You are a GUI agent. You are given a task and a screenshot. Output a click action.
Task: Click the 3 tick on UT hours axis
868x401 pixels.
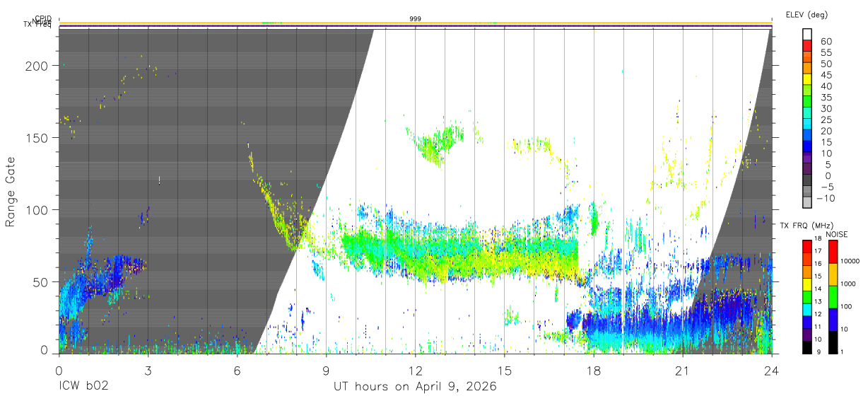148,370
